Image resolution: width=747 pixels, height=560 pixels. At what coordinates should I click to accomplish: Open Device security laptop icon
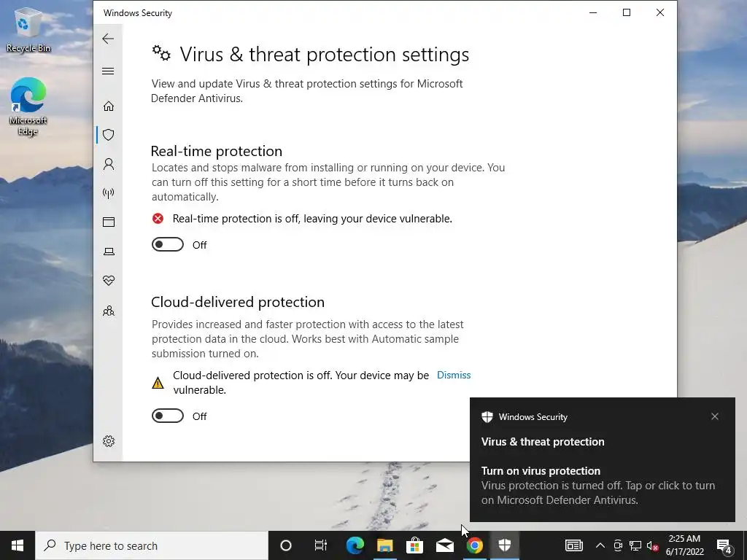coord(109,252)
